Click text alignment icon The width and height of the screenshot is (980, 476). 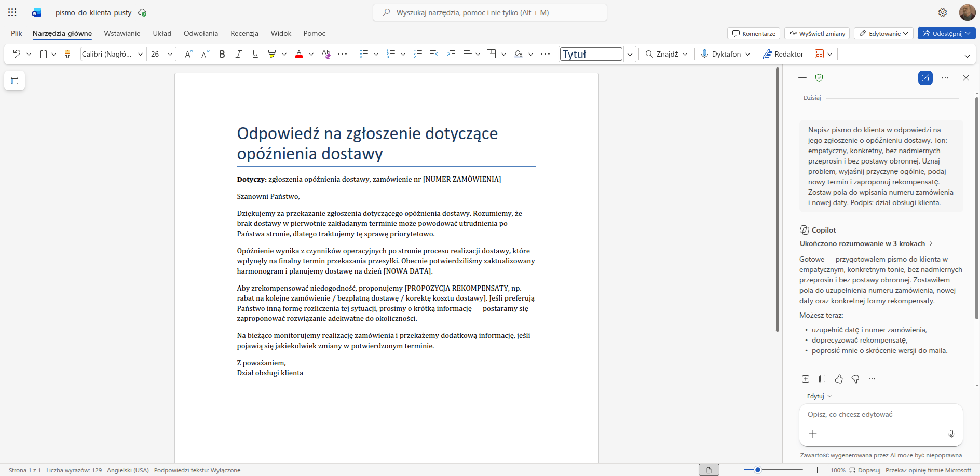tap(467, 54)
